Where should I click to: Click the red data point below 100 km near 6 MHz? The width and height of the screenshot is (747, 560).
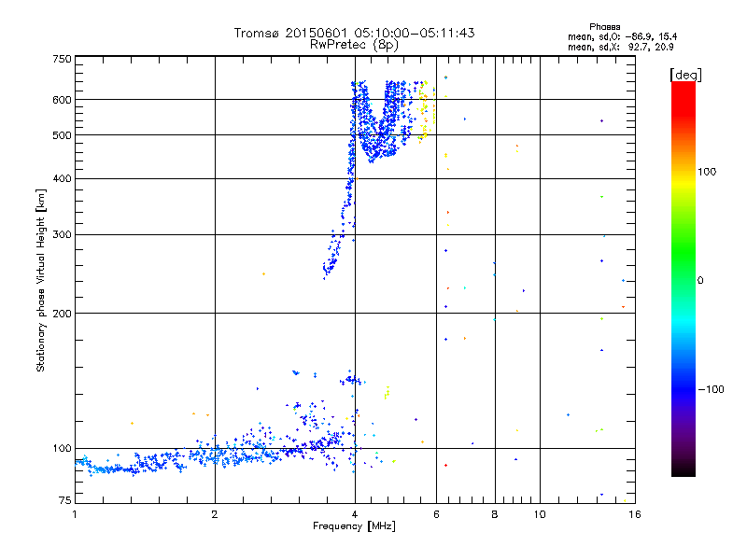click(446, 465)
